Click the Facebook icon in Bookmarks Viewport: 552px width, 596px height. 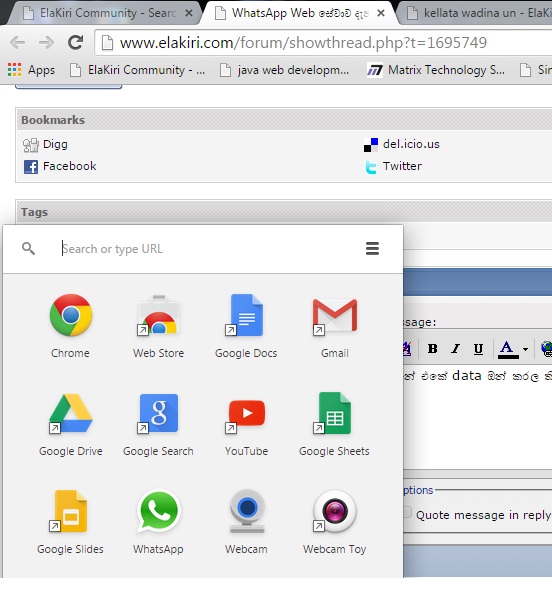(x=31, y=166)
